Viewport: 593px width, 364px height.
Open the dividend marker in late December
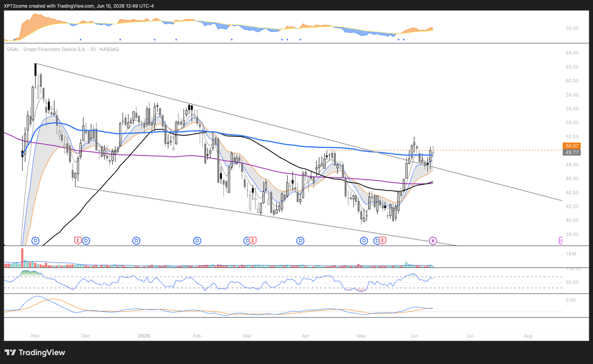coord(136,241)
